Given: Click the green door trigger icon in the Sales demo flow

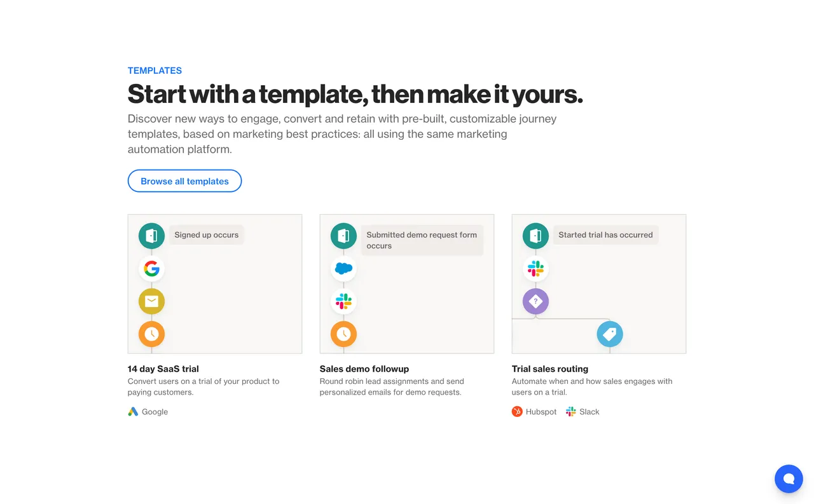Looking at the screenshot, I should pyautogui.click(x=343, y=236).
